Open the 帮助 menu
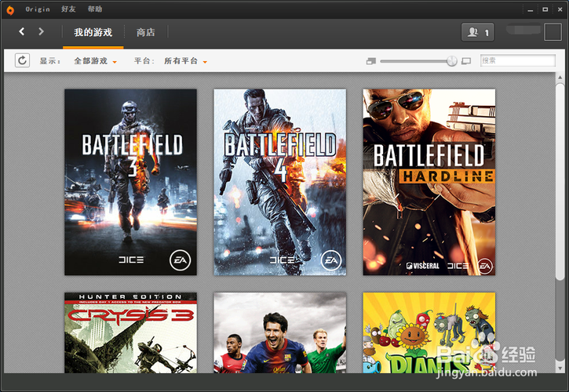Screen dimensions: 569x392 click(95, 9)
